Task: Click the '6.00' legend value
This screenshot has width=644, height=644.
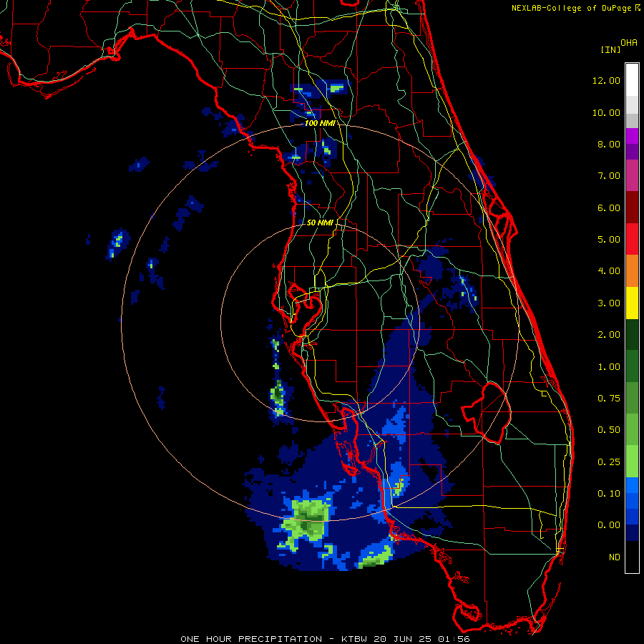Action: coord(609,208)
